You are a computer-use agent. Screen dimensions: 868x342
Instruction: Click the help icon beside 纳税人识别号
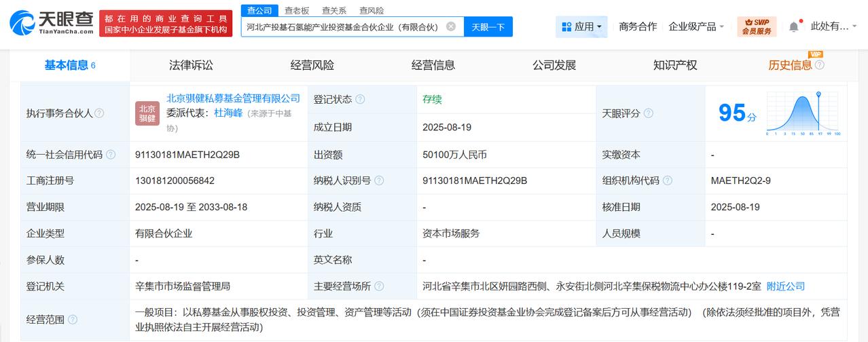[x=379, y=180]
